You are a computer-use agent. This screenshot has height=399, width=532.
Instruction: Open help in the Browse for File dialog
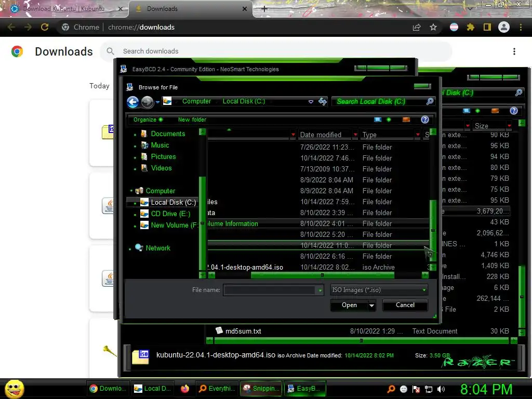pos(425,119)
